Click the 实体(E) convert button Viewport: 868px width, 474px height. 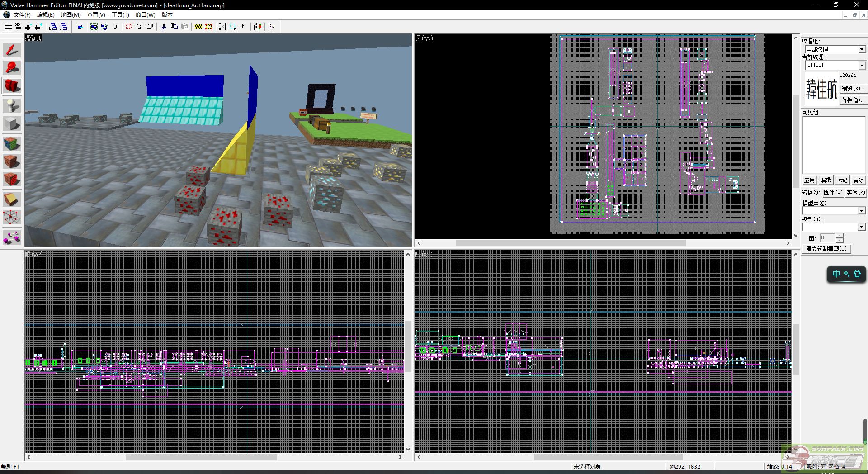point(855,193)
